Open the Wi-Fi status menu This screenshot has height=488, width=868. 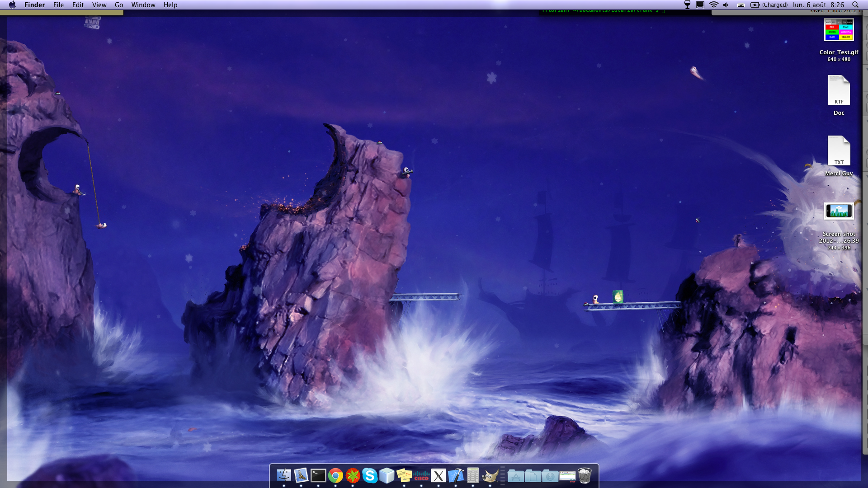713,5
